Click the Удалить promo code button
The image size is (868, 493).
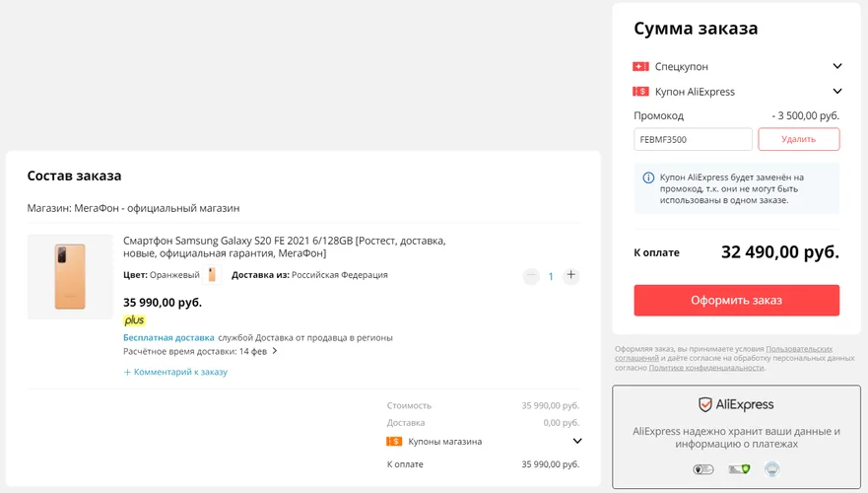(799, 139)
